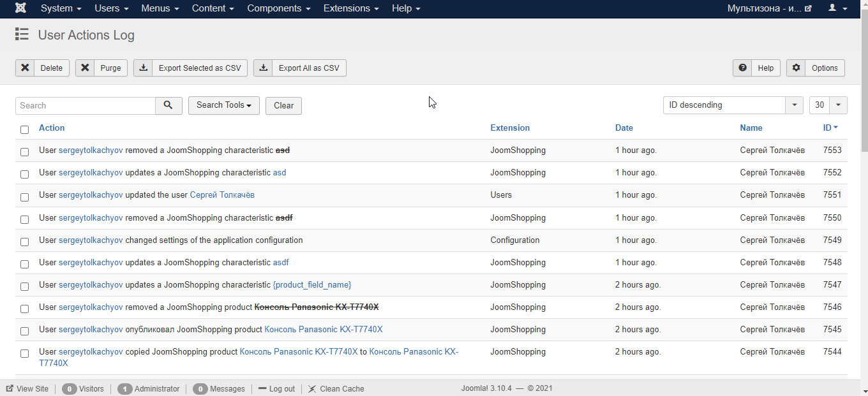868x396 pixels.
Task: Click the Clear button
Action: (x=283, y=106)
